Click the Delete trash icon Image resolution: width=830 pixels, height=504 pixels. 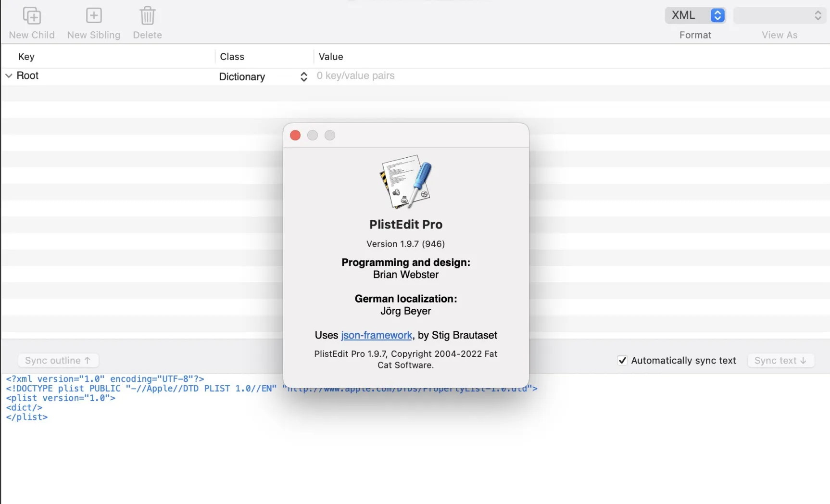click(147, 16)
